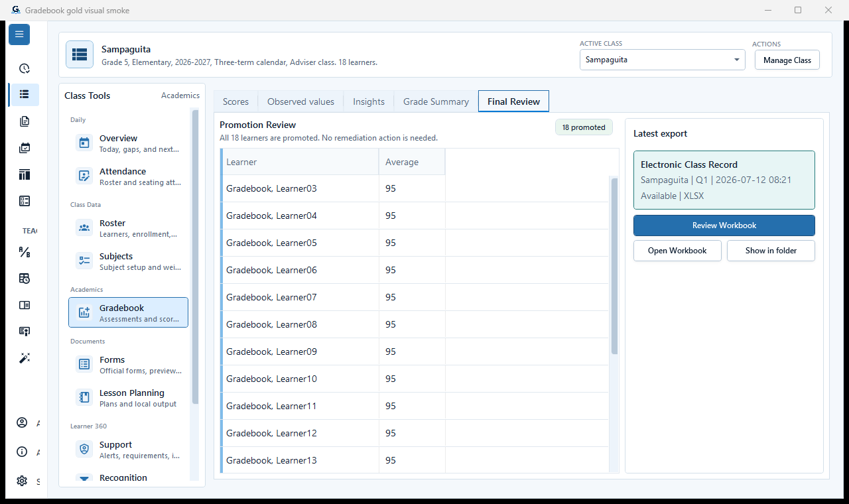
Task: Select row Gradebook, Learner11
Action: click(x=415, y=406)
